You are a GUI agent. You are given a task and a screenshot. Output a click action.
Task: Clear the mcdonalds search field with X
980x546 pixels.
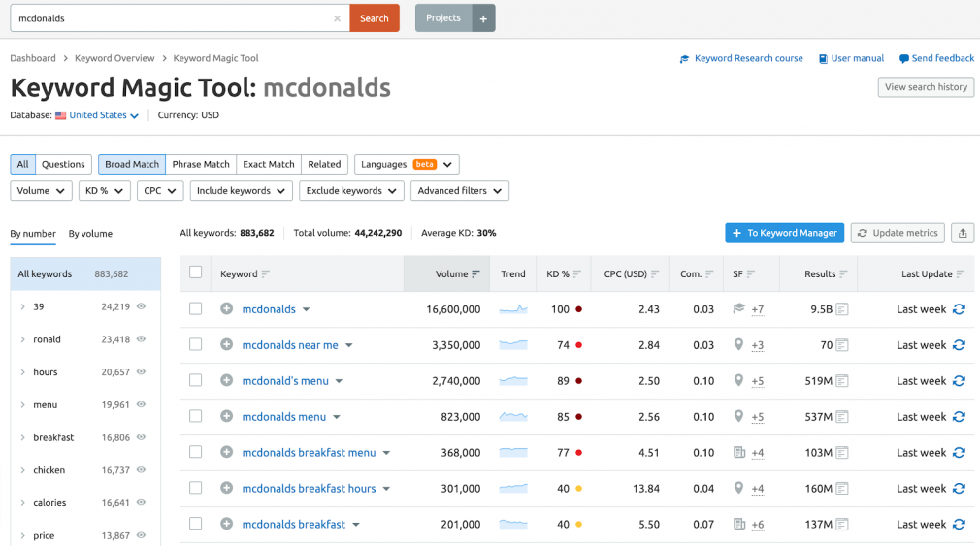click(337, 18)
